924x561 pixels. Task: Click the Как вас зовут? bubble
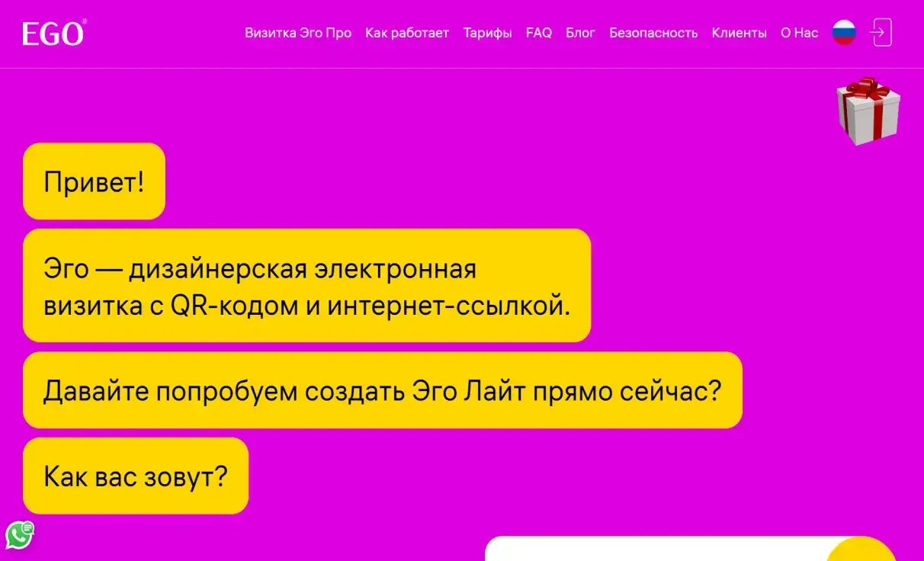pos(136,476)
